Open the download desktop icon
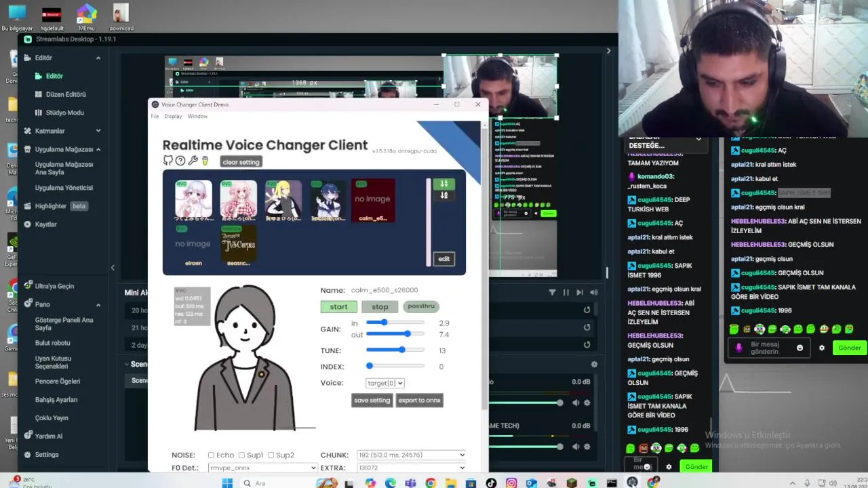Screen dimensions: 868x488 [121, 18]
